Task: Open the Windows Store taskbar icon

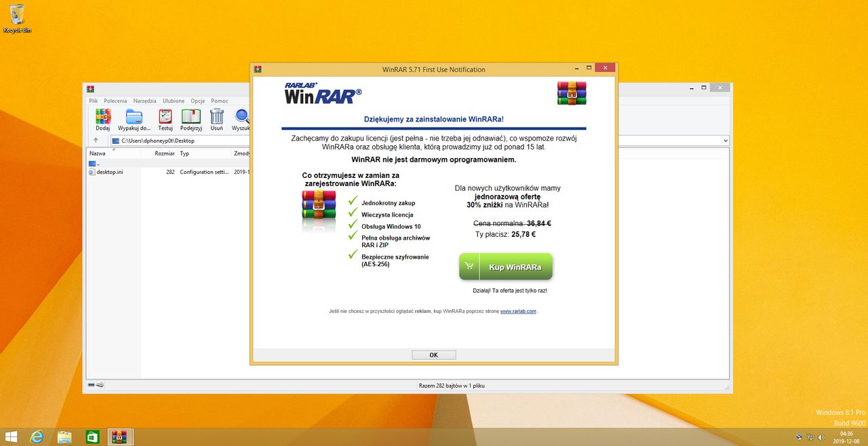Action: [92, 436]
